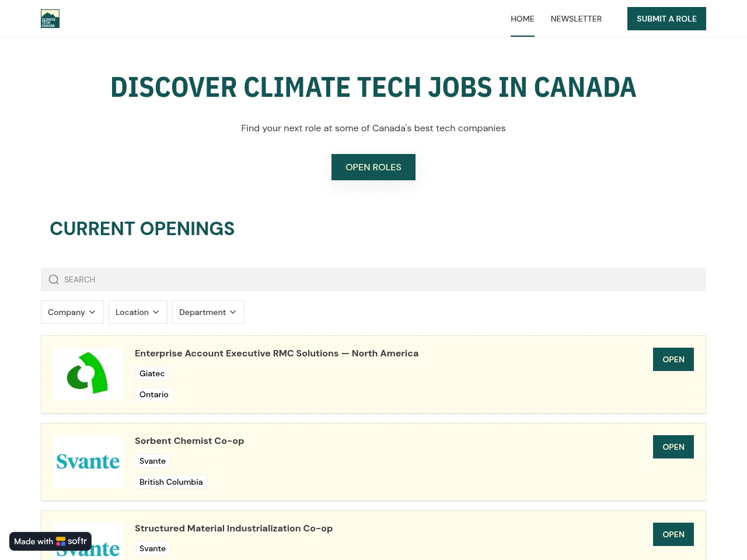Open the Newsletter nav item

pyautogui.click(x=576, y=19)
